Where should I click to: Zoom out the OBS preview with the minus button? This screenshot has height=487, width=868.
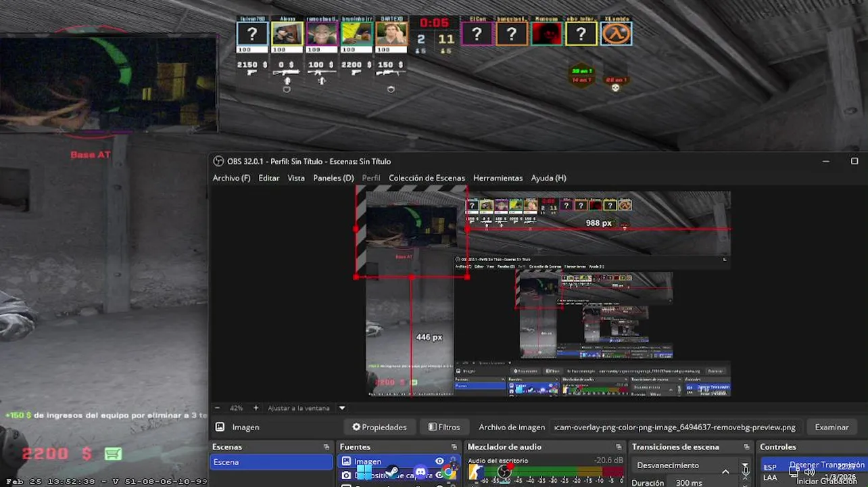coord(217,408)
